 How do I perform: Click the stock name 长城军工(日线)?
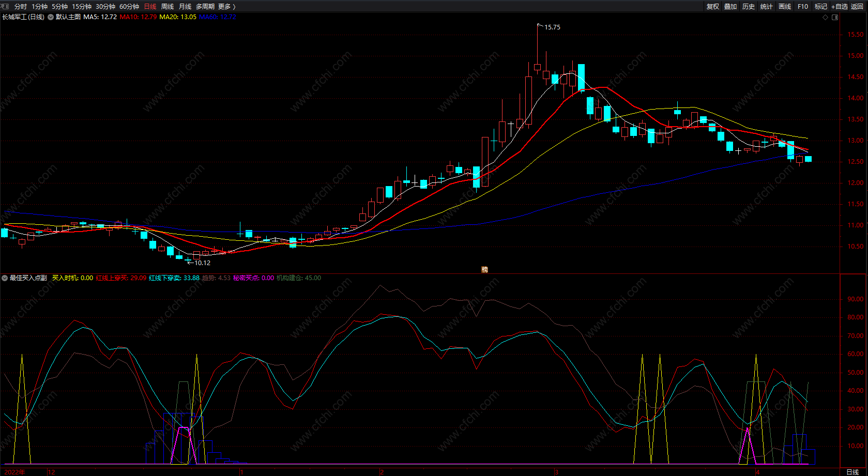coord(23,17)
